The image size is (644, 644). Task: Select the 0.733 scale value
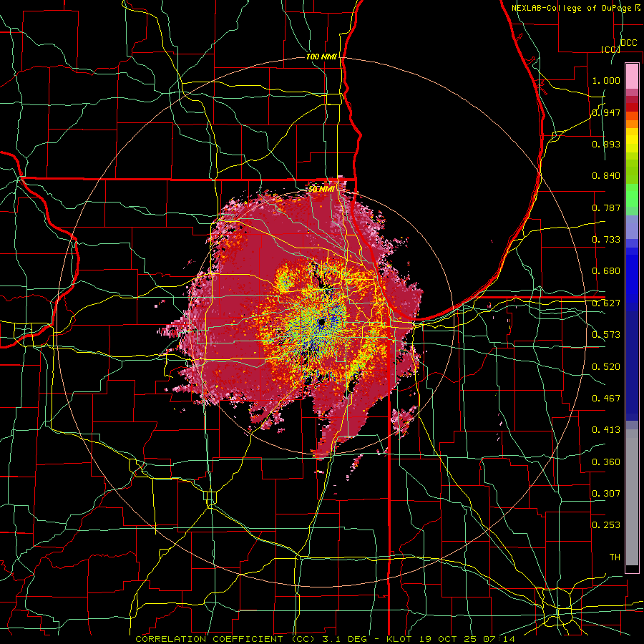[x=606, y=240]
